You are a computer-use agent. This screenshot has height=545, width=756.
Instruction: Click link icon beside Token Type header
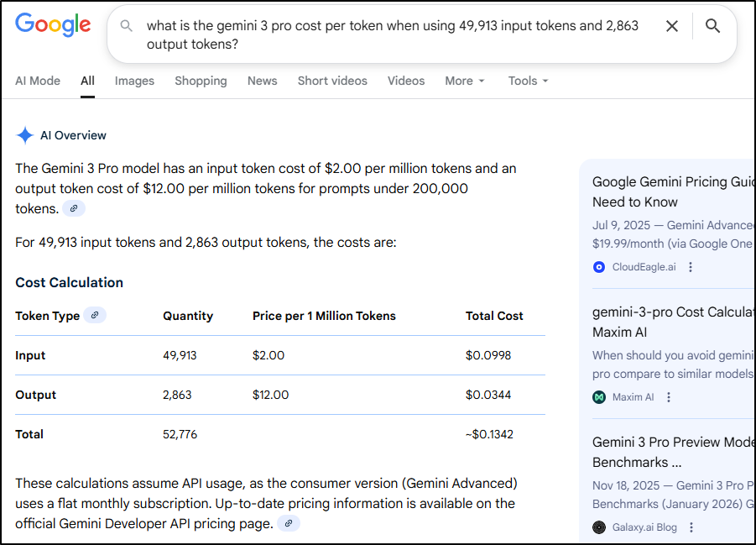click(x=95, y=316)
